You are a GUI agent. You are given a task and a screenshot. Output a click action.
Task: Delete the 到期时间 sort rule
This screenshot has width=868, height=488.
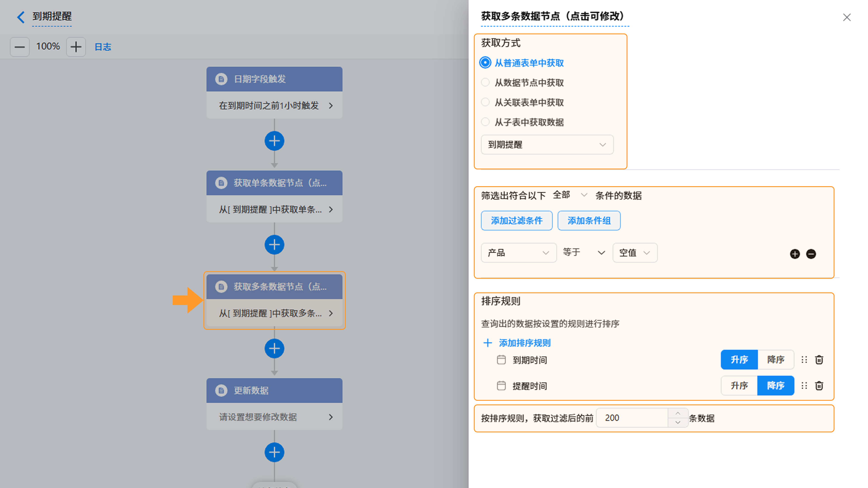click(819, 360)
